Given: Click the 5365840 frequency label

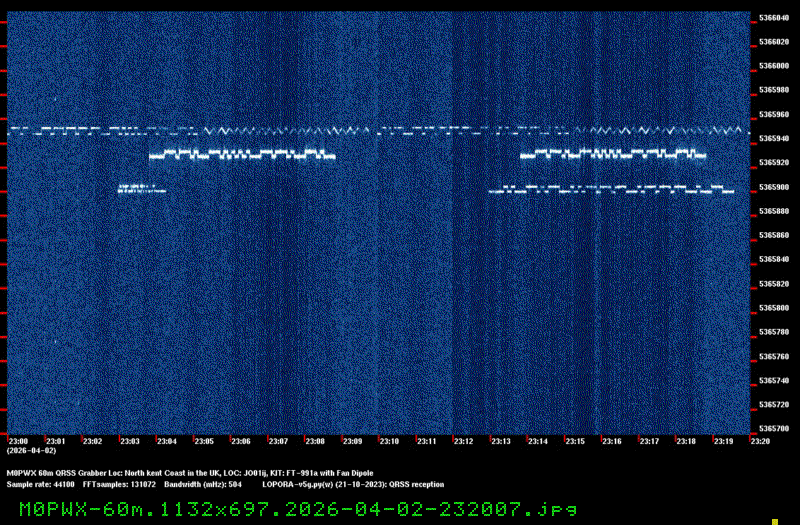Looking at the screenshot, I should click(774, 259).
